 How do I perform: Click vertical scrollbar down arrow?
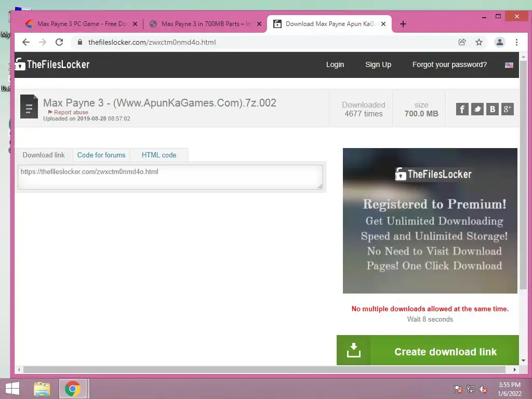(524, 361)
